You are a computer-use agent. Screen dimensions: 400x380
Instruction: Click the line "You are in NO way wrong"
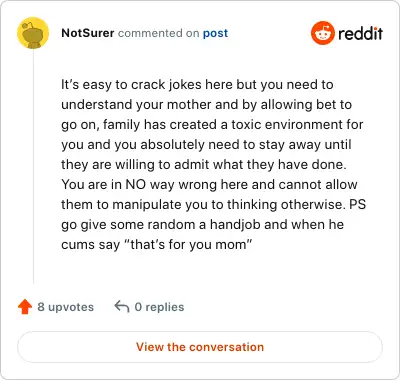(x=209, y=185)
